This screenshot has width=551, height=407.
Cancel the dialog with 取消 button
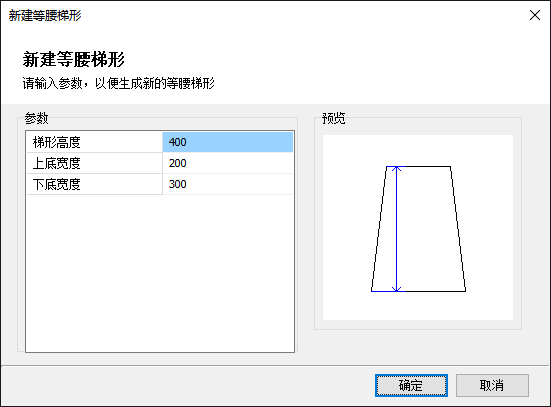[x=492, y=386]
